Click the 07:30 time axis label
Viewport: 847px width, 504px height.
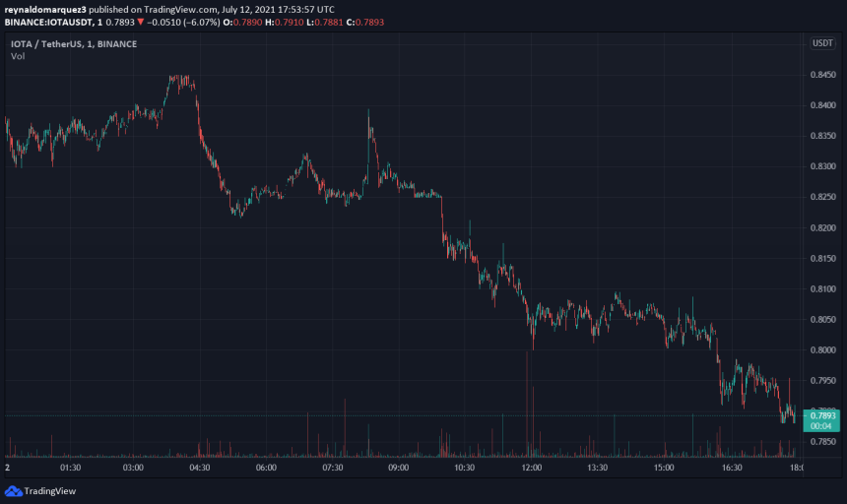click(332, 468)
